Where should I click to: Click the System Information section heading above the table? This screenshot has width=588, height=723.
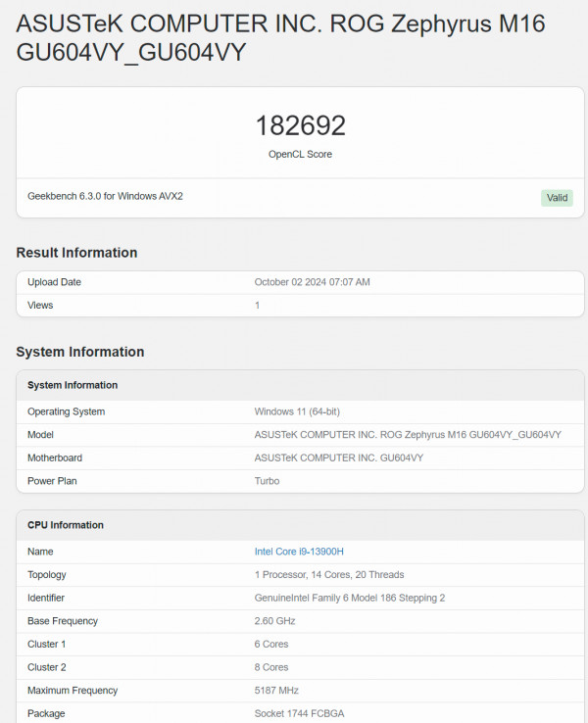(80, 352)
